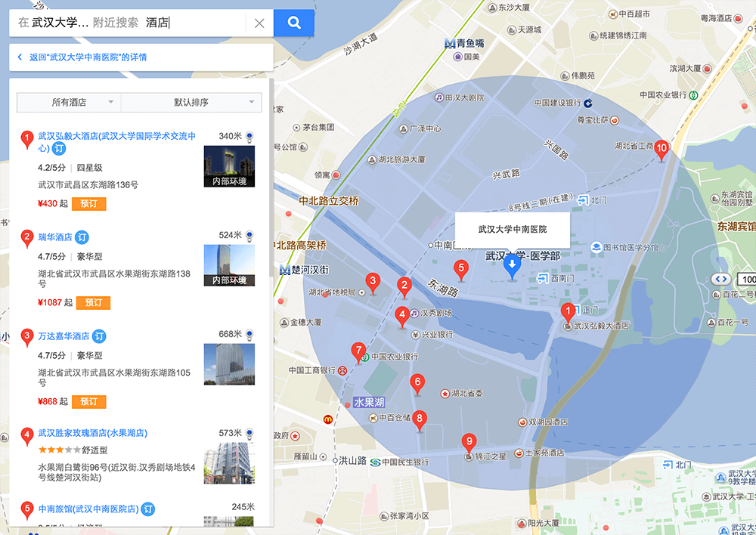756x535 pixels.
Task: Click the 预订 button for ¥868 hotel
Action: tap(88, 401)
